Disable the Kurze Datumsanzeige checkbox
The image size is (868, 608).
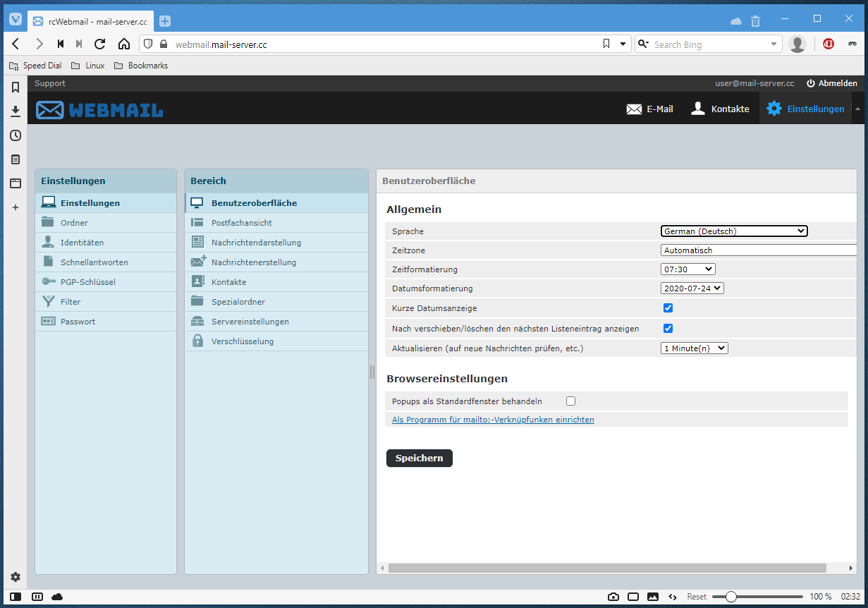pos(668,308)
